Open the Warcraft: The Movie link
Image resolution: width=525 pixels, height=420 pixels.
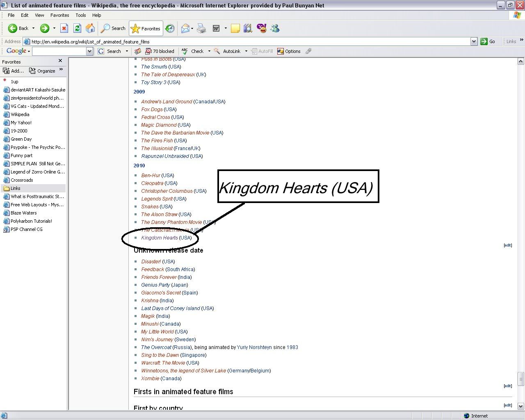tap(163, 363)
